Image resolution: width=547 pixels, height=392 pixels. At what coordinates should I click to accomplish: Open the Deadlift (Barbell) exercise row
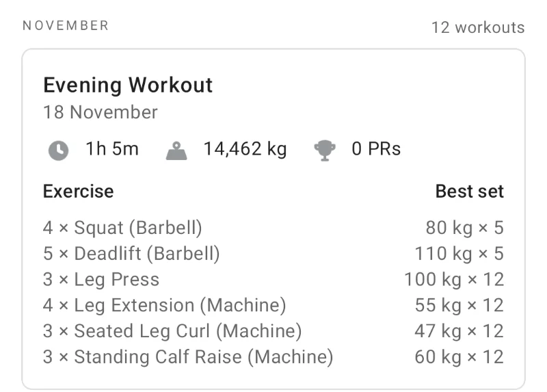273,254
